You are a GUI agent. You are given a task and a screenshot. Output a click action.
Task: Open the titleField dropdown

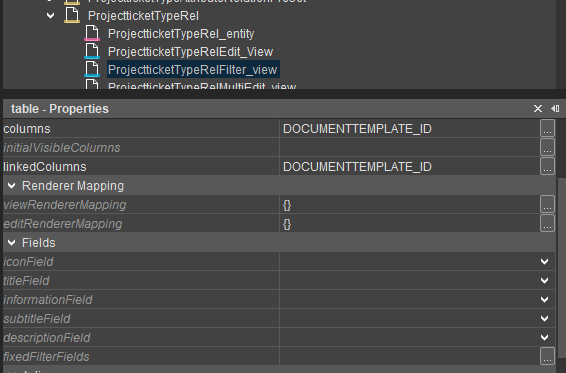(x=545, y=281)
